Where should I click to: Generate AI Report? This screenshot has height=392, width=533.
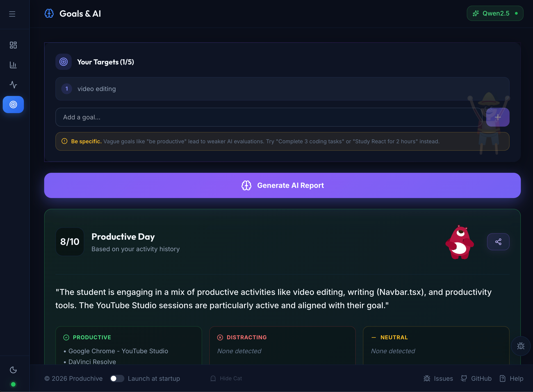[282, 185]
